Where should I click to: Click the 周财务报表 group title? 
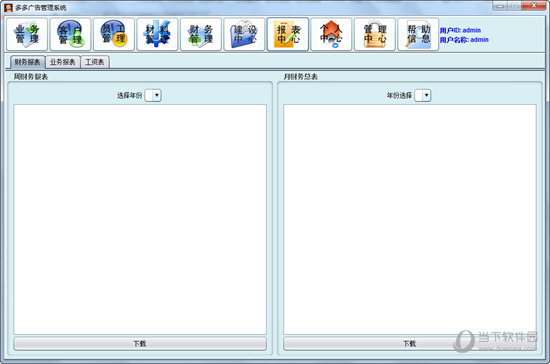click(x=31, y=77)
